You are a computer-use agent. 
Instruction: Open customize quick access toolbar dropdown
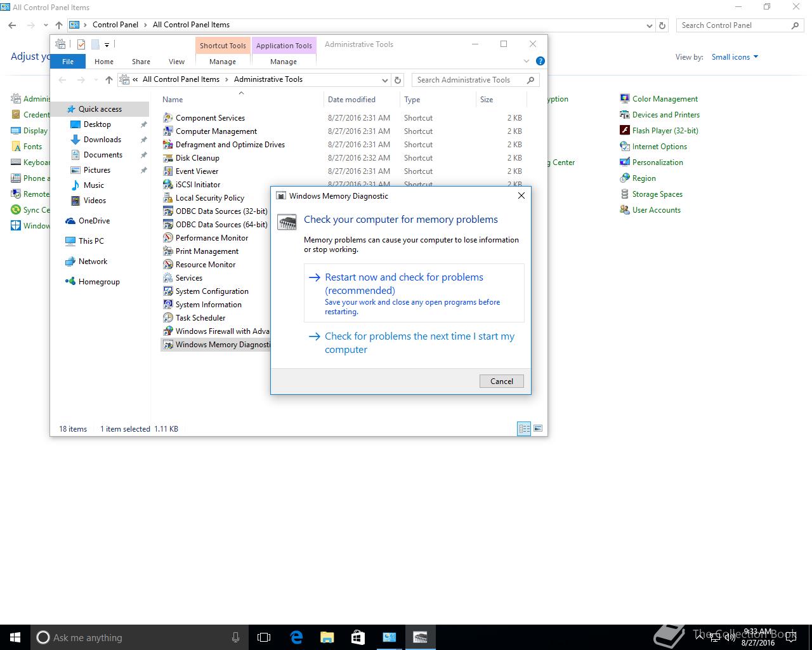pos(107,44)
